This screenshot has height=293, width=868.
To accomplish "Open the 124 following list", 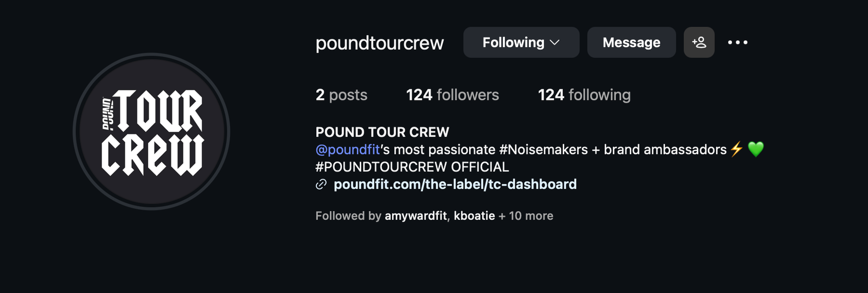I will (584, 95).
